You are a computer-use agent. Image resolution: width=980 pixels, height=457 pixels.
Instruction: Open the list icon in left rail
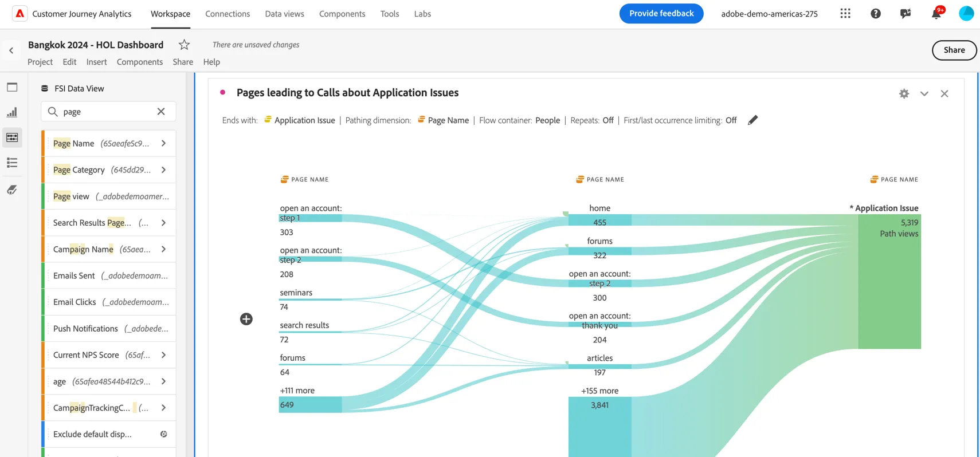pos(12,163)
